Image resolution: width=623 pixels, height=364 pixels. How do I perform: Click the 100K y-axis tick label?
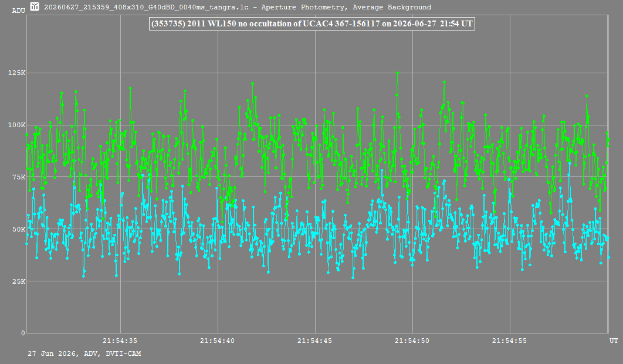(16, 125)
